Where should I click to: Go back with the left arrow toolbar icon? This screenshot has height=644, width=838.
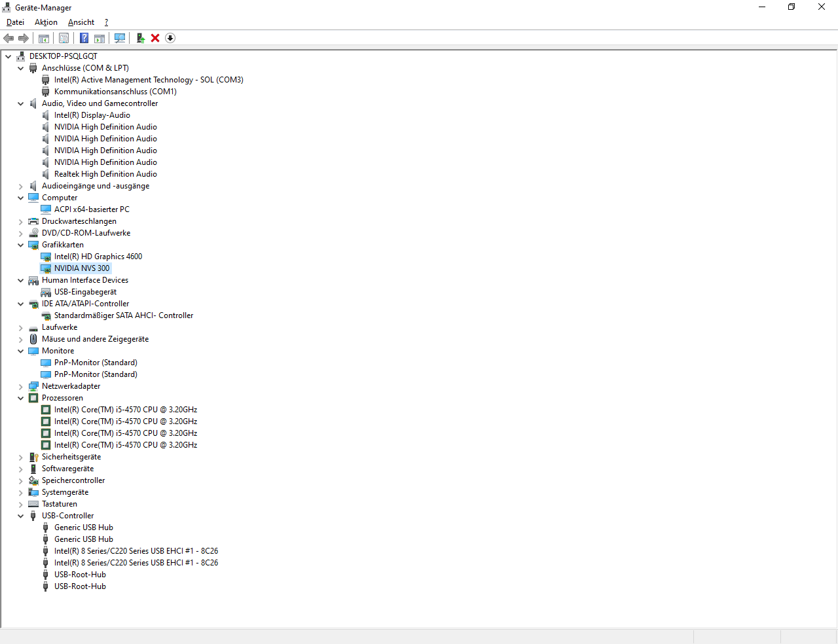click(x=9, y=38)
